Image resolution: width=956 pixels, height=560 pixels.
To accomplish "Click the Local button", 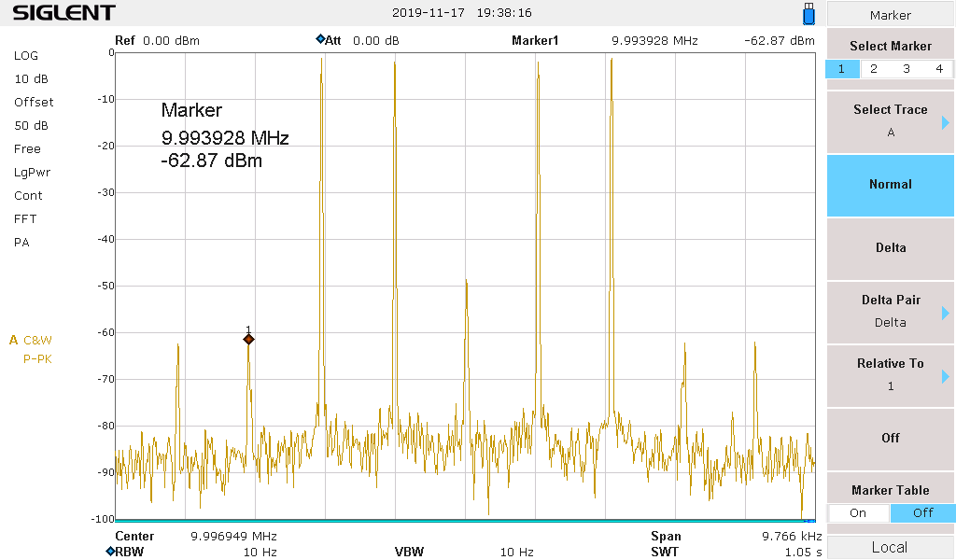I will 890,548.
